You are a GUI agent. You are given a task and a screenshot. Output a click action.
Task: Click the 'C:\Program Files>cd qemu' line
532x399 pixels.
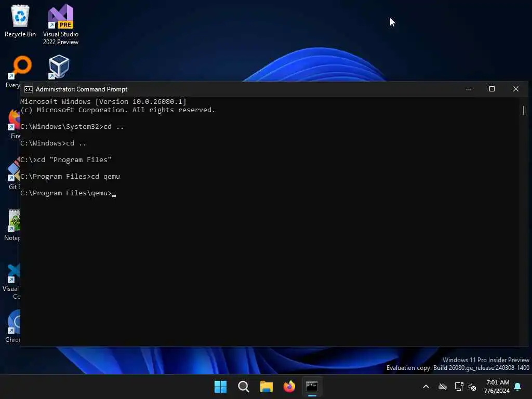[x=70, y=177]
